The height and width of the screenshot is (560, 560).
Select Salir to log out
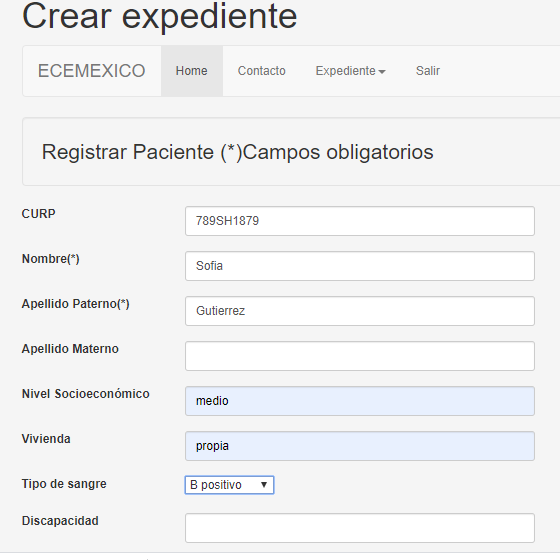click(x=428, y=71)
